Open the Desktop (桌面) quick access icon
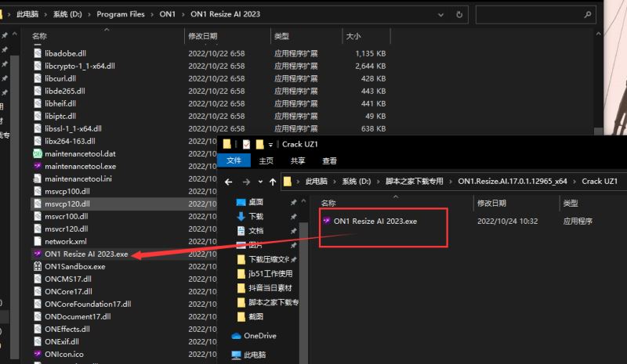 click(x=241, y=202)
